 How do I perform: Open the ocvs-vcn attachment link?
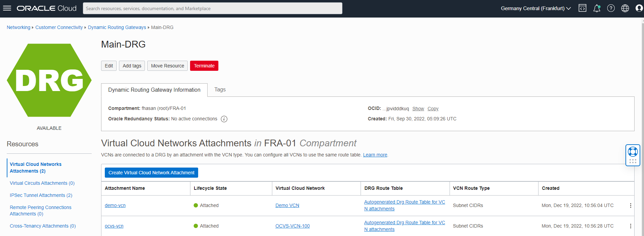pyautogui.click(x=114, y=226)
